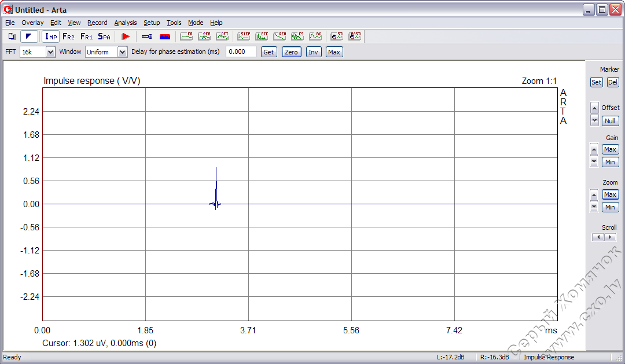
Task: Set a marker with the Set button
Action: pyautogui.click(x=596, y=82)
